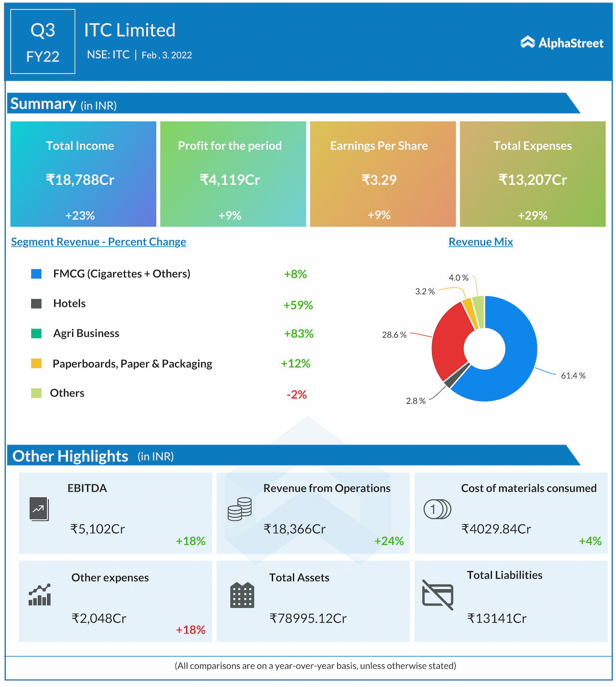Click the EBITDA trend chart icon
The image size is (616, 687).
(39, 509)
